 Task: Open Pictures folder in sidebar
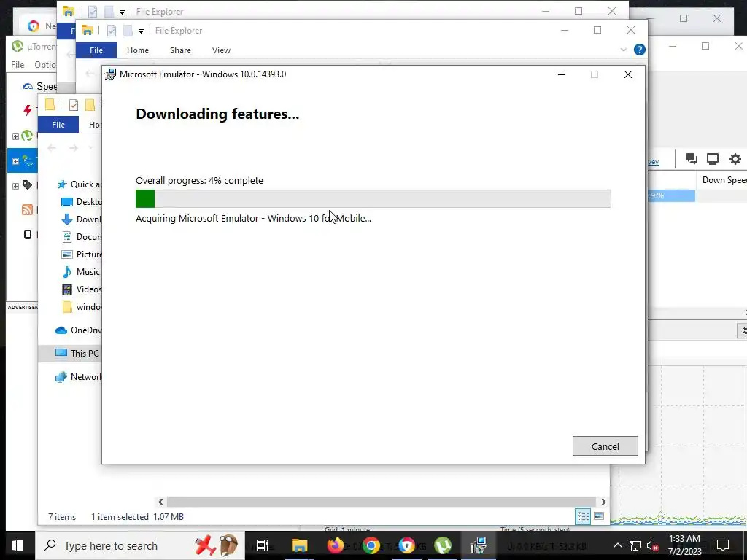pos(82,254)
